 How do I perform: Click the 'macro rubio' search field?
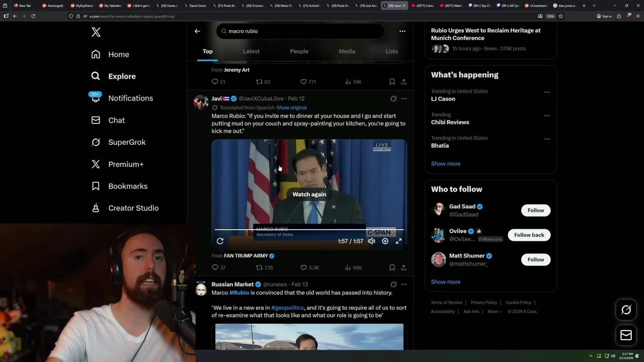[x=300, y=31]
